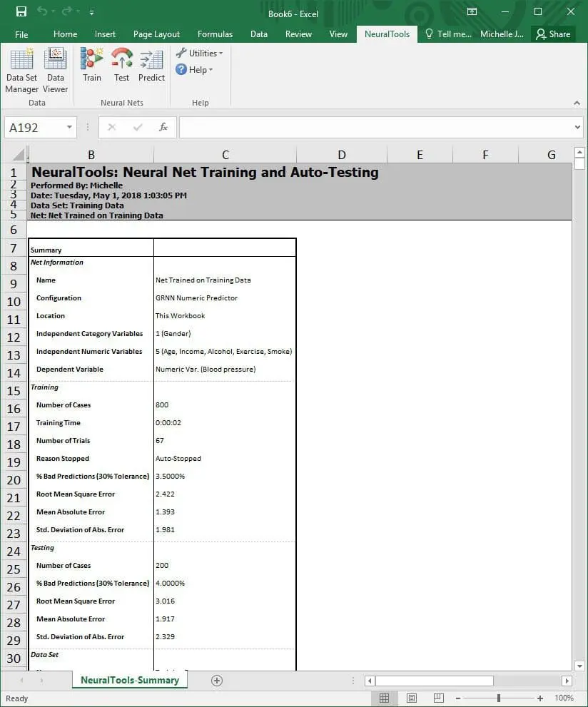
Task: Click the Share button
Action: click(553, 34)
